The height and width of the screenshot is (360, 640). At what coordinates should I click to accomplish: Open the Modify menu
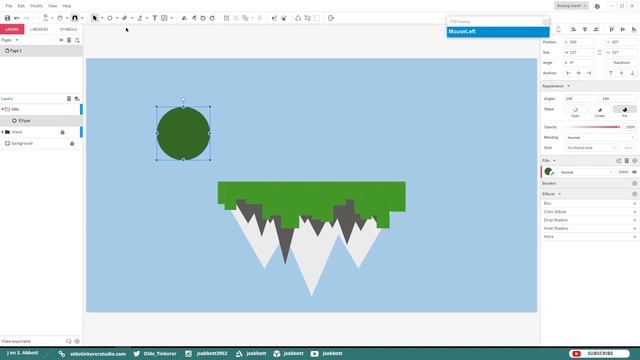click(36, 6)
